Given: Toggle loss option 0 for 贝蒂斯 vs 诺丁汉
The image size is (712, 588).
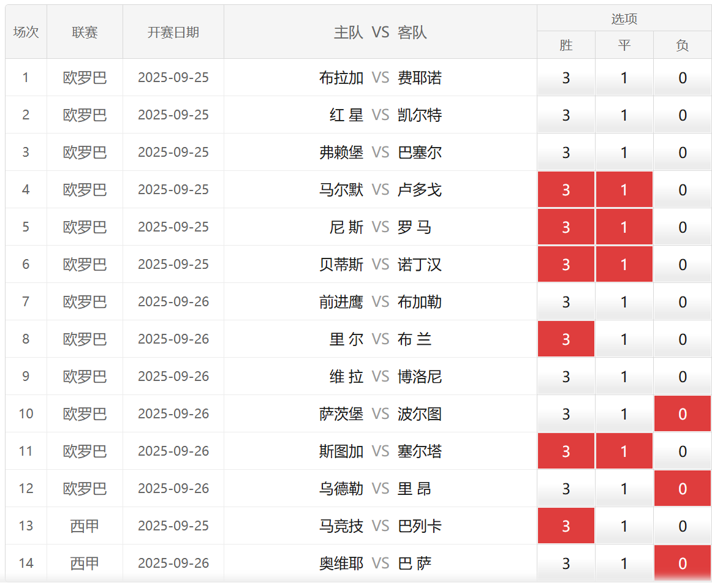Looking at the screenshot, I should coord(682,265).
